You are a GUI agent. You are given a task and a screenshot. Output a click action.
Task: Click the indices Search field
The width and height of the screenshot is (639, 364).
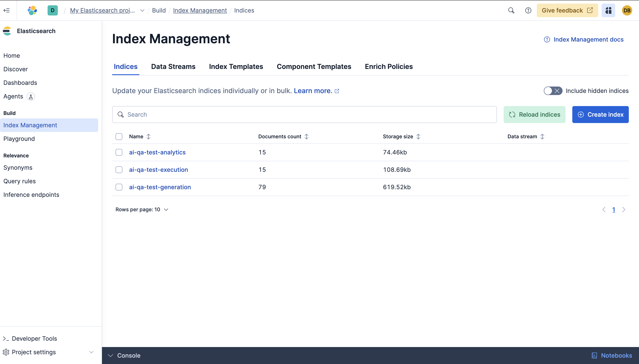304,115
